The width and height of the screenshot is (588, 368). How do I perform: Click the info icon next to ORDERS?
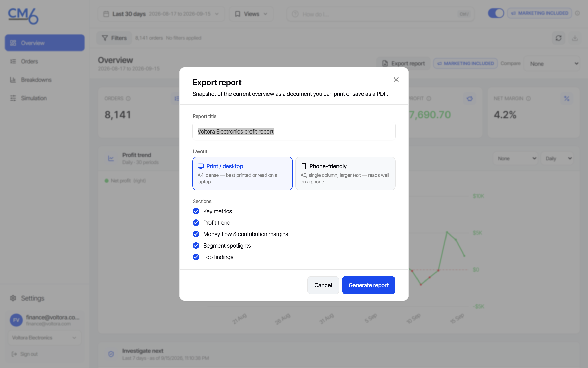tap(128, 98)
